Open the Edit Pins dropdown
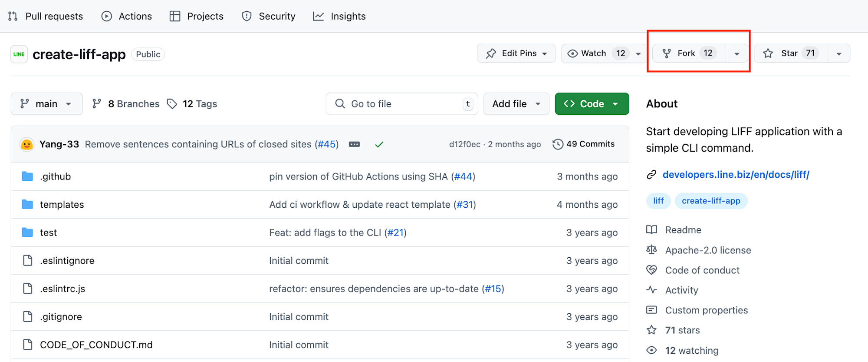Screen dimensions: 868x362 click(516, 53)
